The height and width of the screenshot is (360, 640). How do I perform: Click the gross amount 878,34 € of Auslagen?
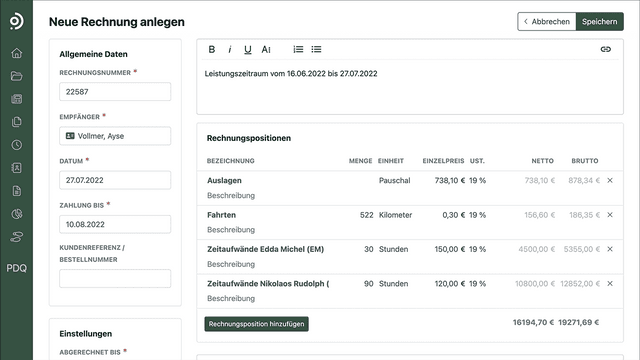point(584,180)
